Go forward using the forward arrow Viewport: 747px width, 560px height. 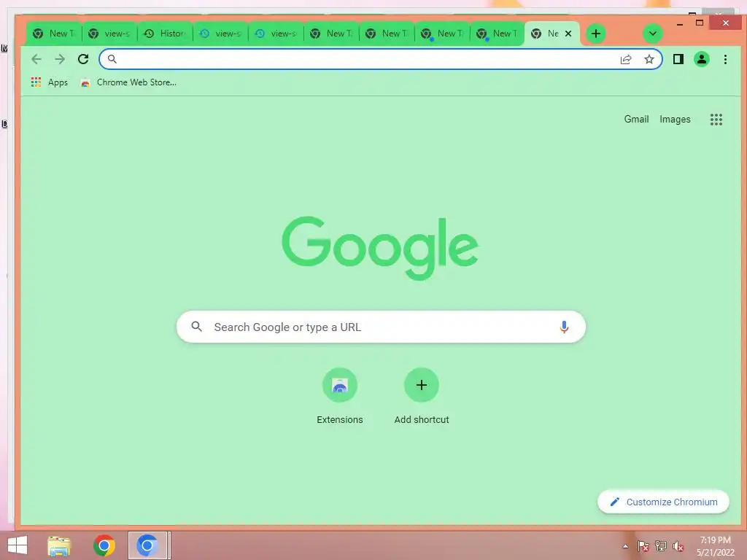coord(60,59)
